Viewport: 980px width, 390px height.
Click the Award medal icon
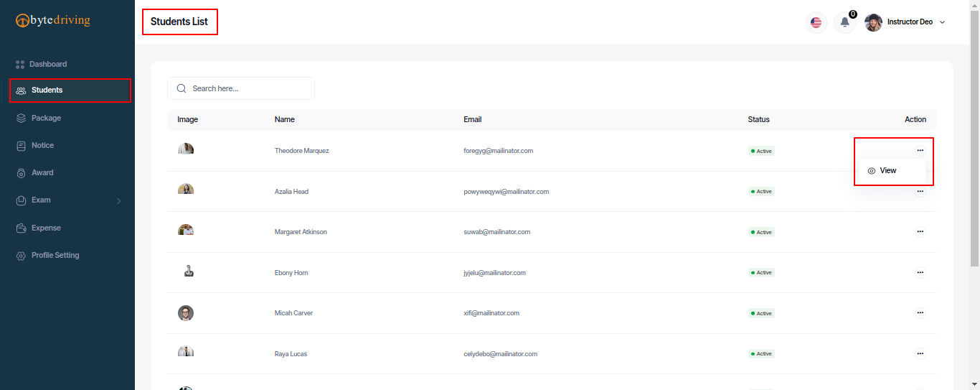(x=21, y=172)
